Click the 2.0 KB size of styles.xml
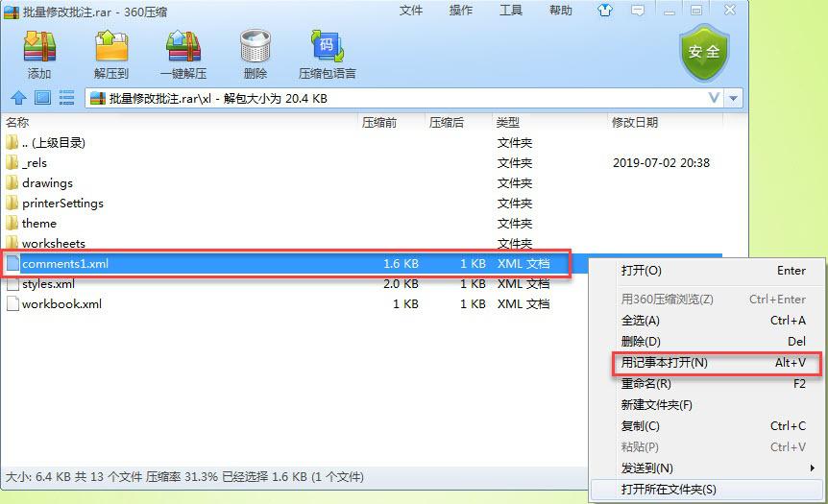 401,283
